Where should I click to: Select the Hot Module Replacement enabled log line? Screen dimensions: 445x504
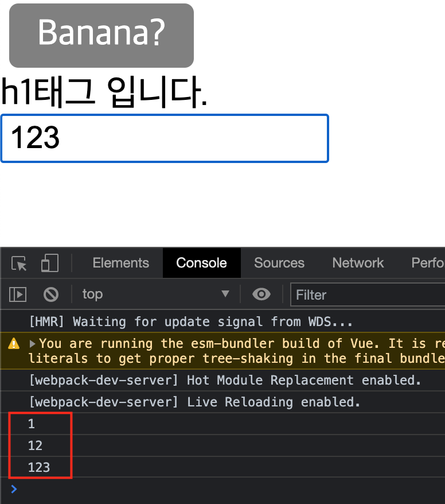(223, 381)
